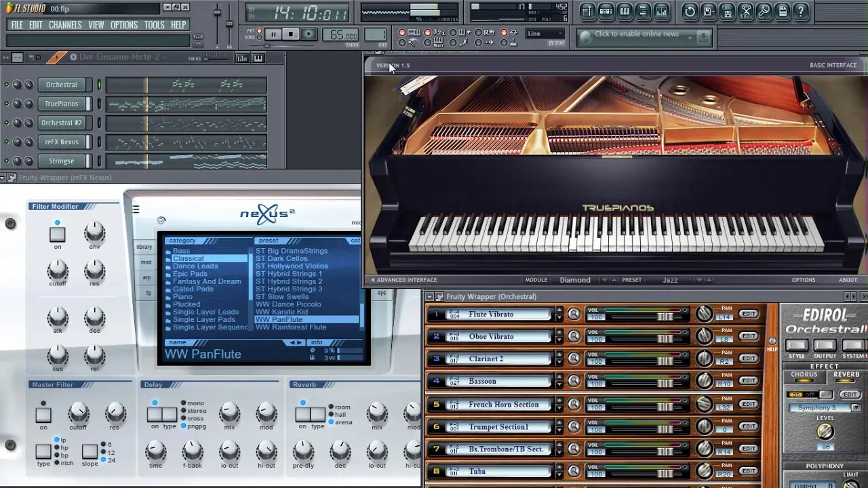Open the EDIT menu
Screen dimensions: 868x488
point(36,25)
